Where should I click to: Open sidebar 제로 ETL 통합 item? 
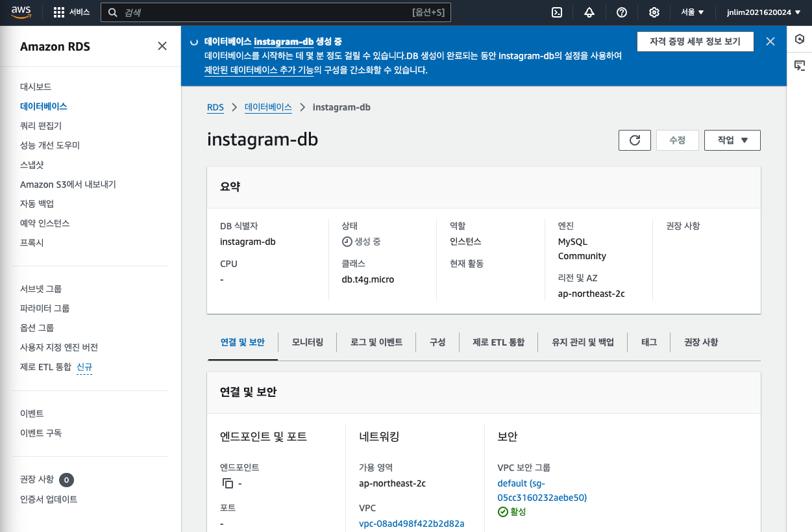(45, 367)
